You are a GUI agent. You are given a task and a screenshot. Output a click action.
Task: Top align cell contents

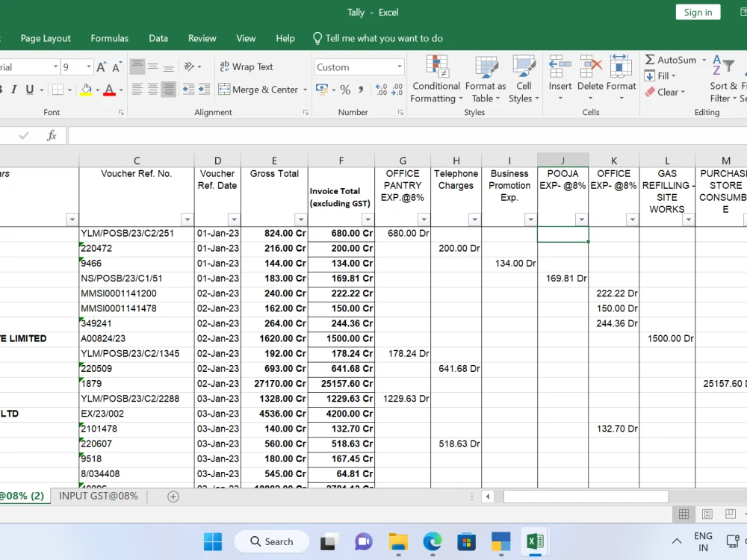pyautogui.click(x=137, y=66)
